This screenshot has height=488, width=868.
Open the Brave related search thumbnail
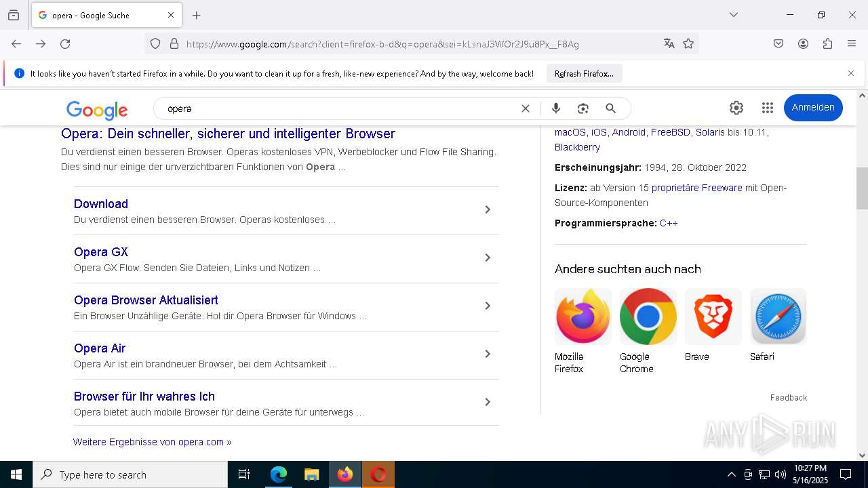(713, 317)
